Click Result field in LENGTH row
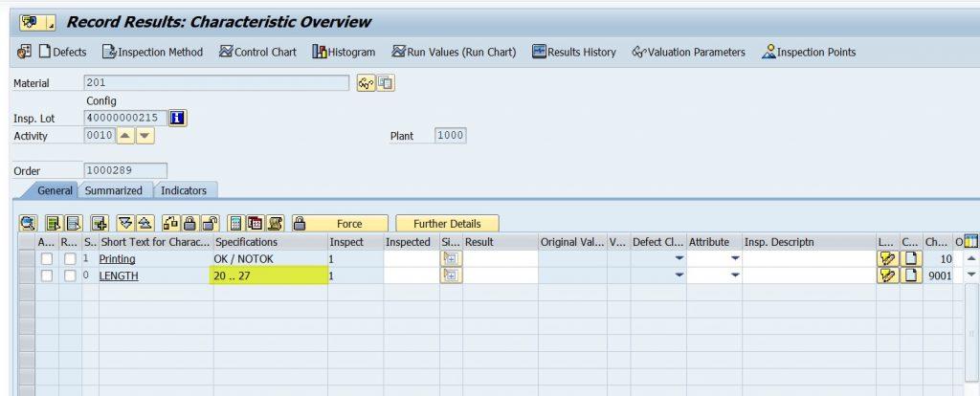This screenshot has height=396, width=980. (501, 275)
